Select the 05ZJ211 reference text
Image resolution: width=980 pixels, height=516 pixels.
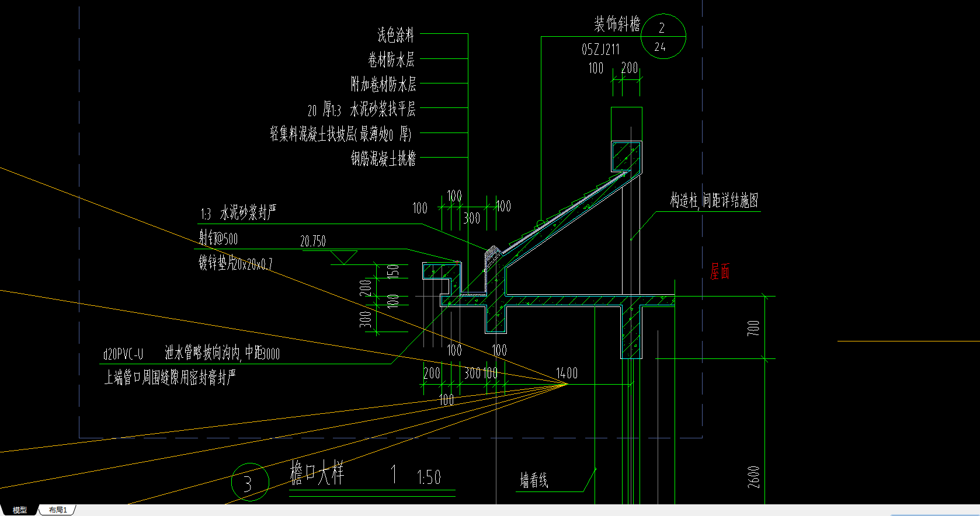tap(600, 50)
